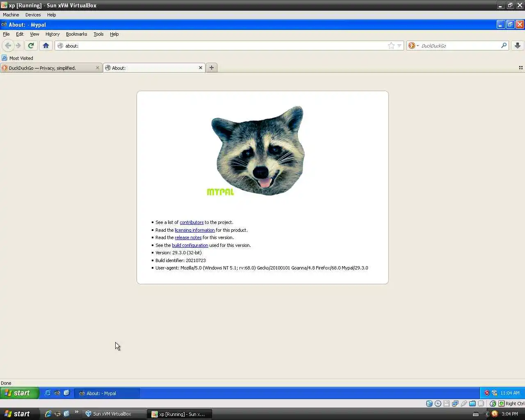
Task: Open the Bookmarks menu
Action: point(76,34)
